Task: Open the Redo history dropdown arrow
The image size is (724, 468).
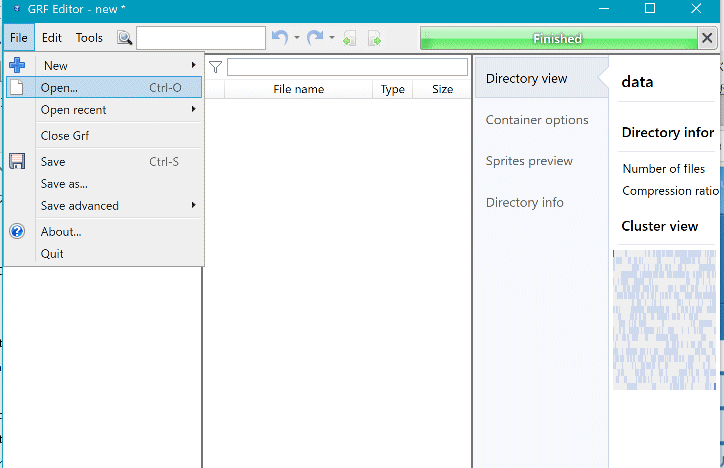Action: 332,37
